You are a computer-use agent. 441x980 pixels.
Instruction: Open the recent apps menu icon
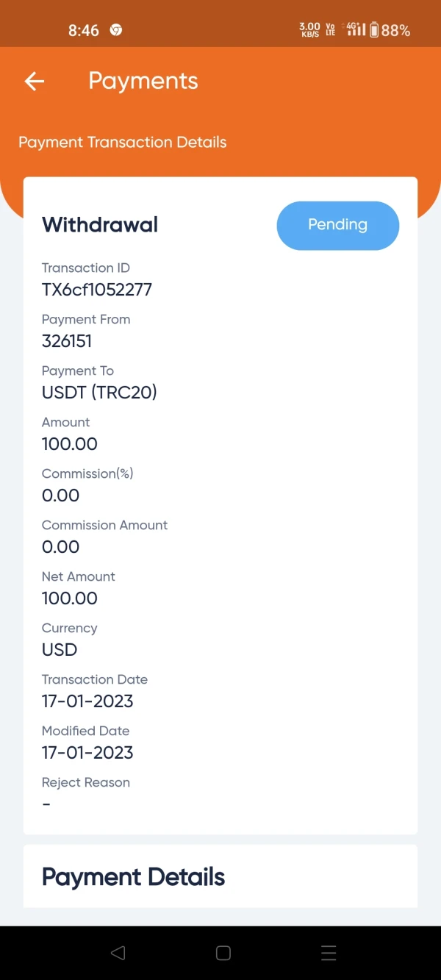click(329, 953)
